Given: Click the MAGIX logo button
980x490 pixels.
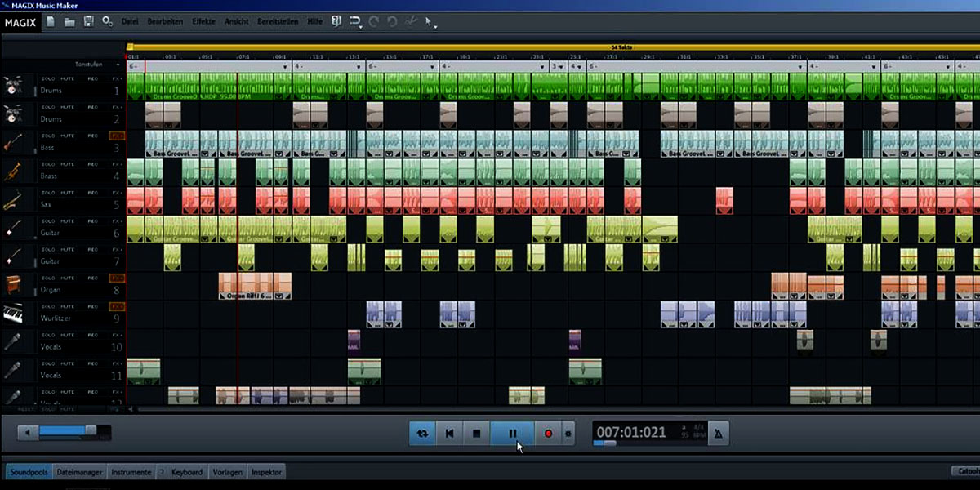Looking at the screenshot, I should pyautogui.click(x=19, y=22).
